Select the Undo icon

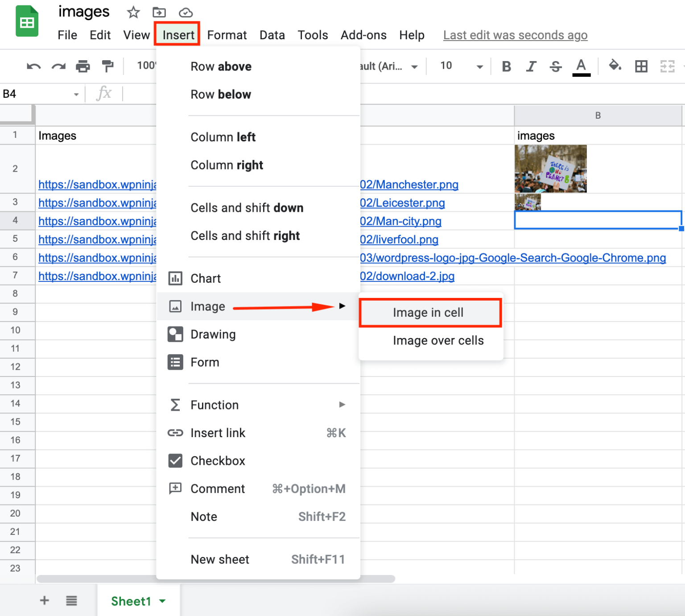[x=33, y=66]
